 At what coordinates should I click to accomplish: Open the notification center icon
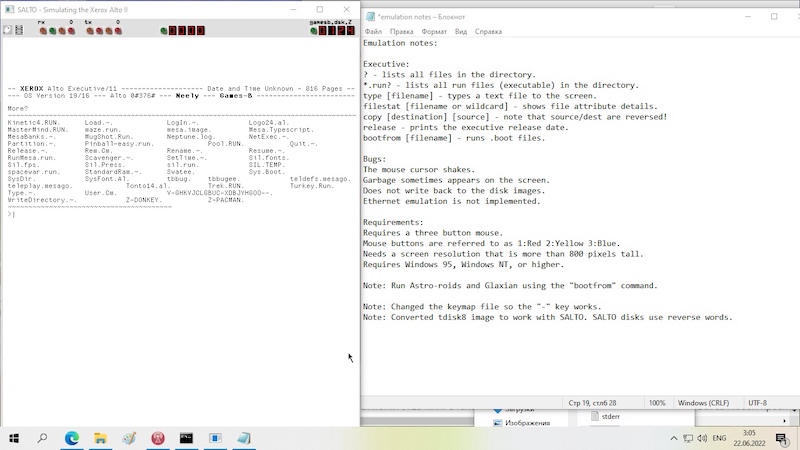pos(781,438)
